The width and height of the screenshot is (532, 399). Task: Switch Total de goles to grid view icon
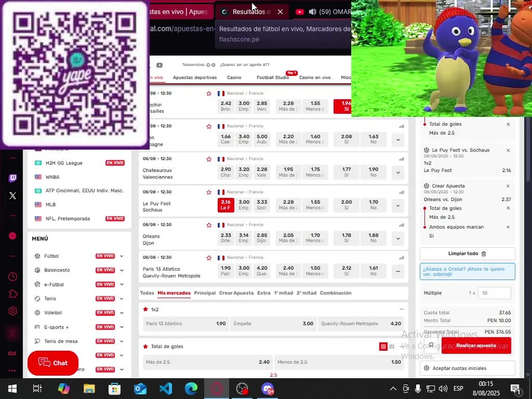383,346
